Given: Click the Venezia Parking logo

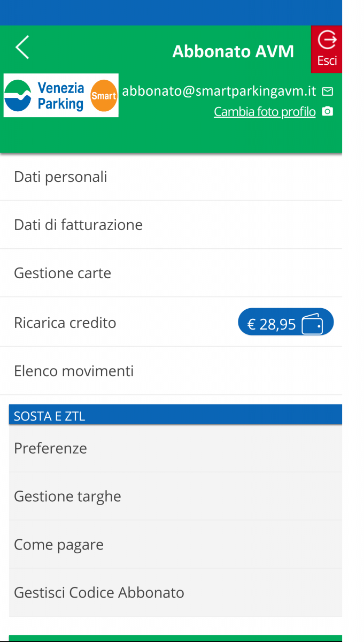Looking at the screenshot, I should tap(45, 95).
